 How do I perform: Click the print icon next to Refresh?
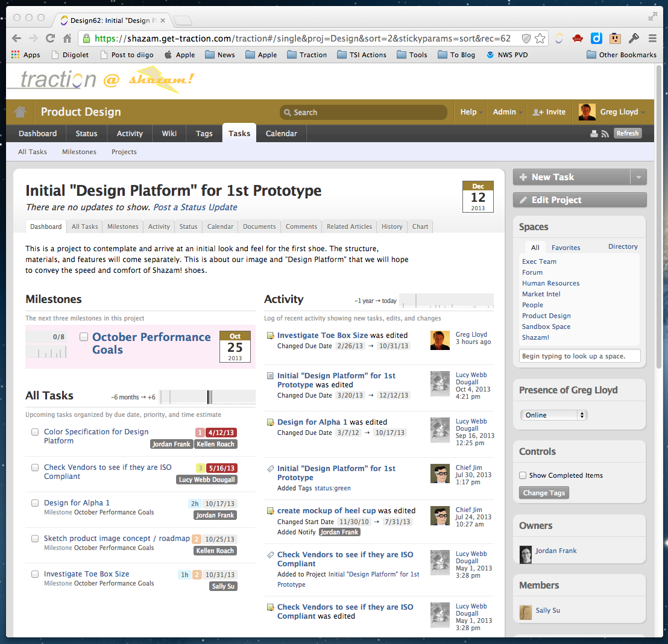pos(594,134)
